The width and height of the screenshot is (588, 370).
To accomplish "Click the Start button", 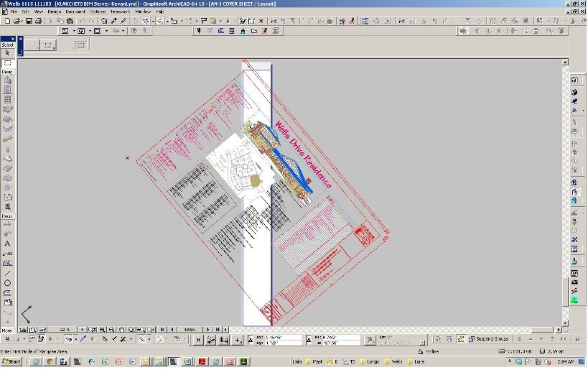I will (x=11, y=362).
